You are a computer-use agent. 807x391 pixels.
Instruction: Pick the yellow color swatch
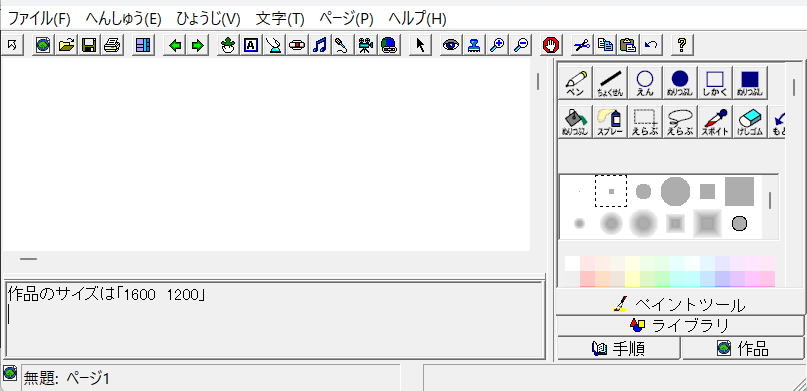(633, 278)
